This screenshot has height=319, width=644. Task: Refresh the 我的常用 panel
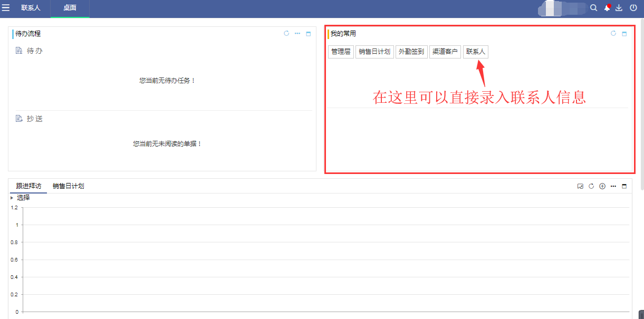pyautogui.click(x=613, y=33)
